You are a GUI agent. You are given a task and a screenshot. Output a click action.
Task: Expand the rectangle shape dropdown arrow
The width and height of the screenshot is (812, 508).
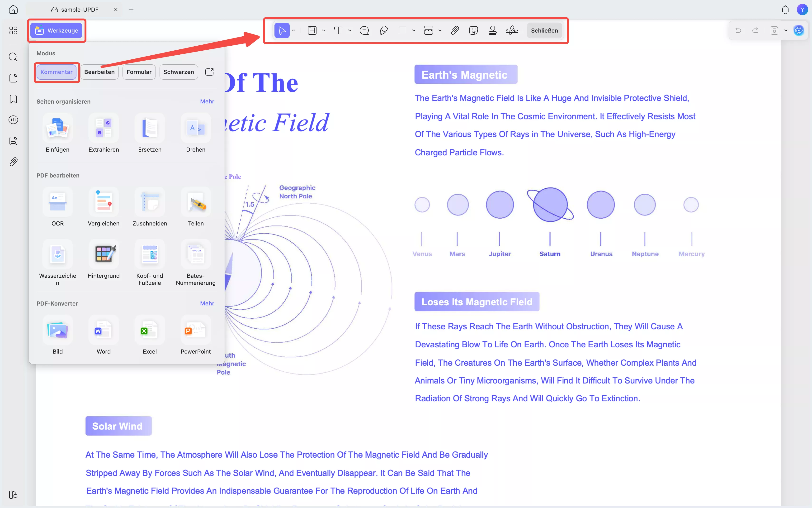pos(414,31)
